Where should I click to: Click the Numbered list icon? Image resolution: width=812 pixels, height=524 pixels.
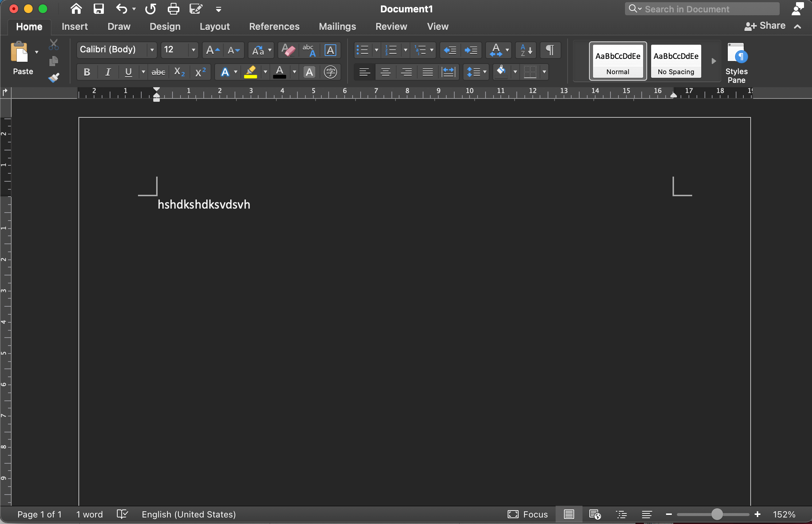click(x=391, y=50)
